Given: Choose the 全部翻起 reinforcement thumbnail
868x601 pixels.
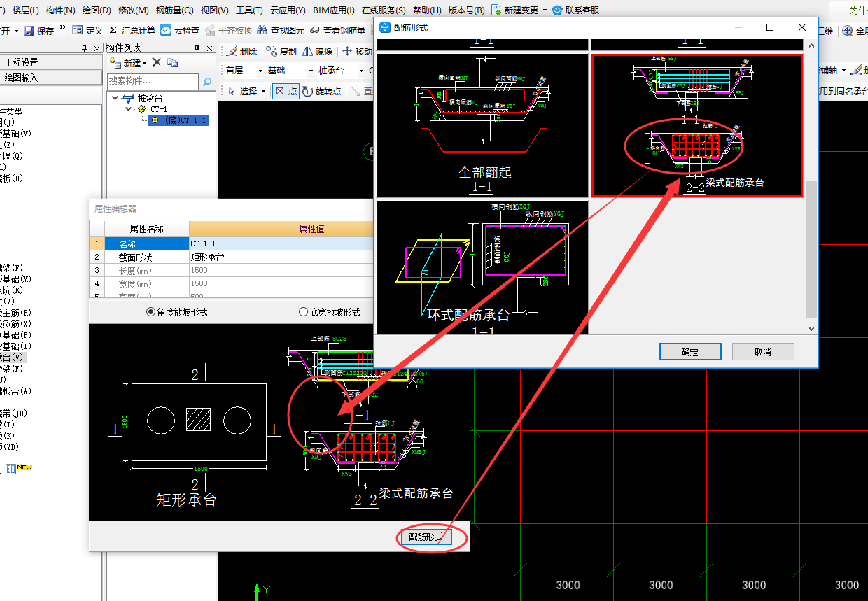Looking at the screenshot, I should (x=482, y=126).
